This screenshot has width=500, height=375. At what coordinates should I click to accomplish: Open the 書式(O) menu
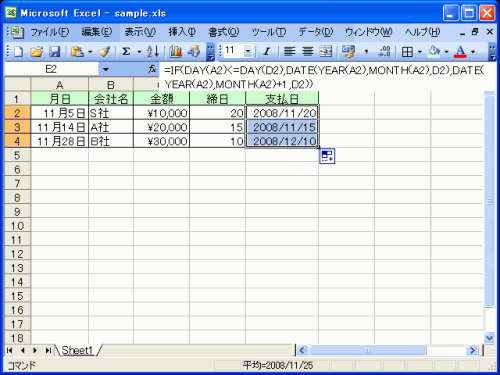[x=224, y=32]
